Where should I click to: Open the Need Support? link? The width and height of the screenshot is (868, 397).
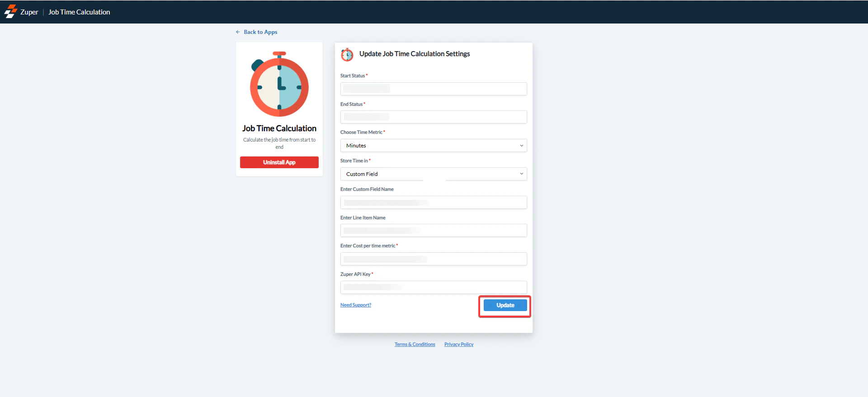356,305
